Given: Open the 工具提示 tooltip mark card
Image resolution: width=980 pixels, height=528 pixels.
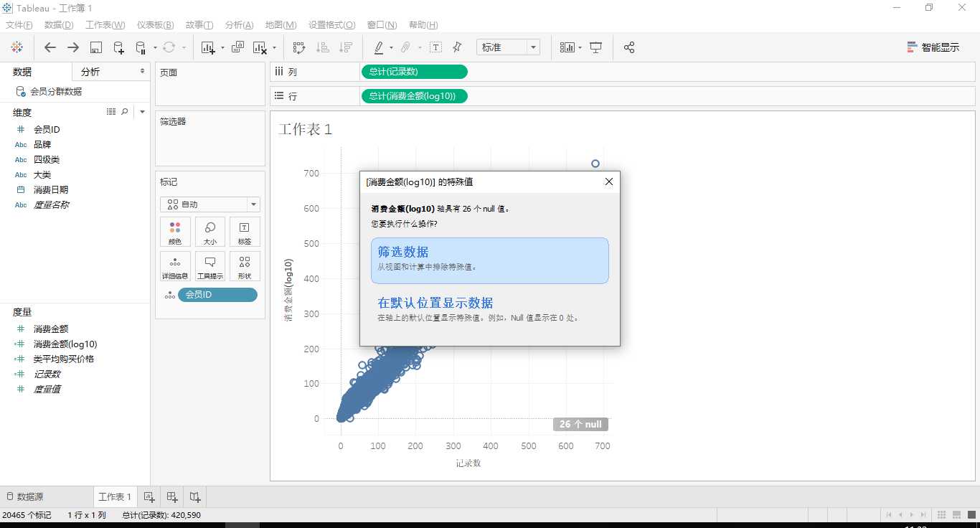Looking at the screenshot, I should click(210, 266).
